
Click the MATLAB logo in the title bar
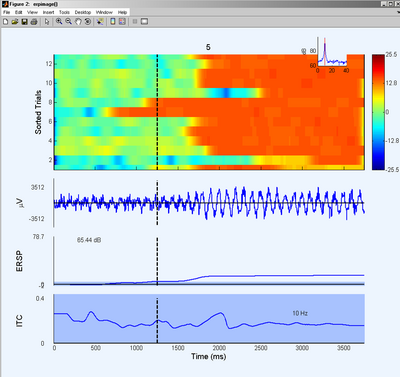[x=5, y=4]
